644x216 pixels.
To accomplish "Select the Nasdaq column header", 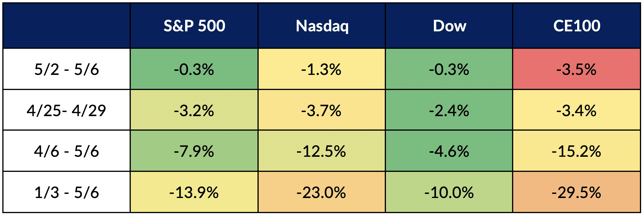I will pyautogui.click(x=322, y=26).
